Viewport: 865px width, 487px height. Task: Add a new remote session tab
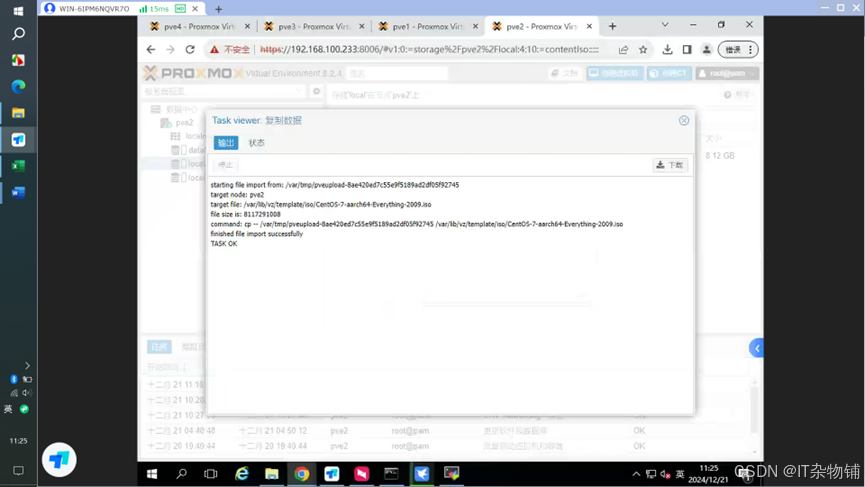218,9
